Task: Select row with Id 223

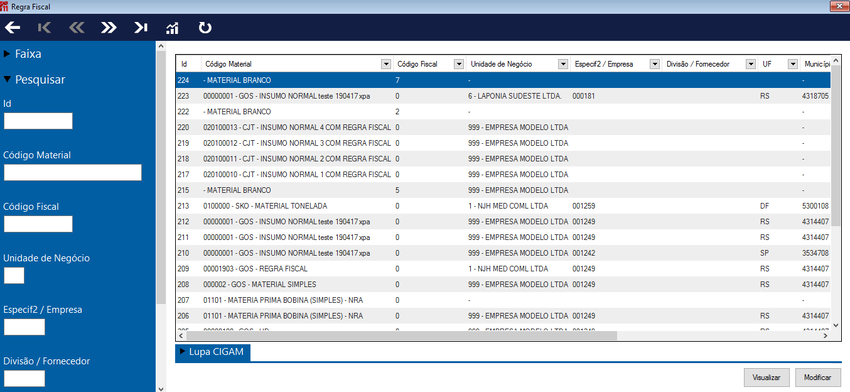Action: [x=503, y=96]
